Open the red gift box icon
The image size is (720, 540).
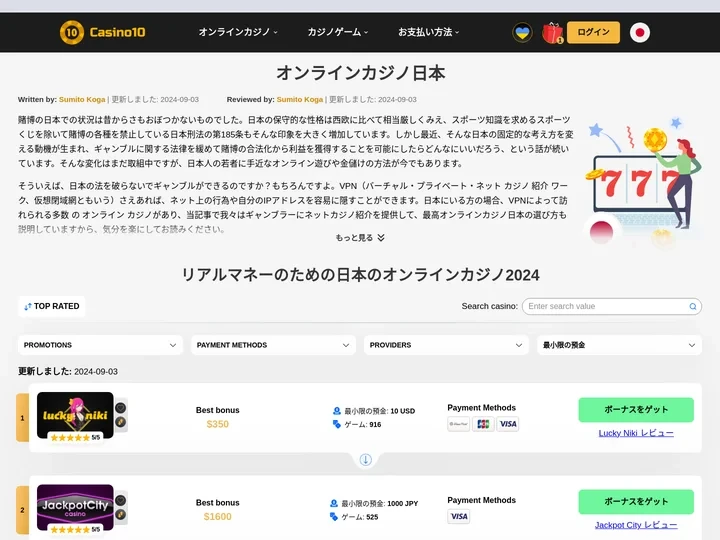pyautogui.click(x=552, y=33)
